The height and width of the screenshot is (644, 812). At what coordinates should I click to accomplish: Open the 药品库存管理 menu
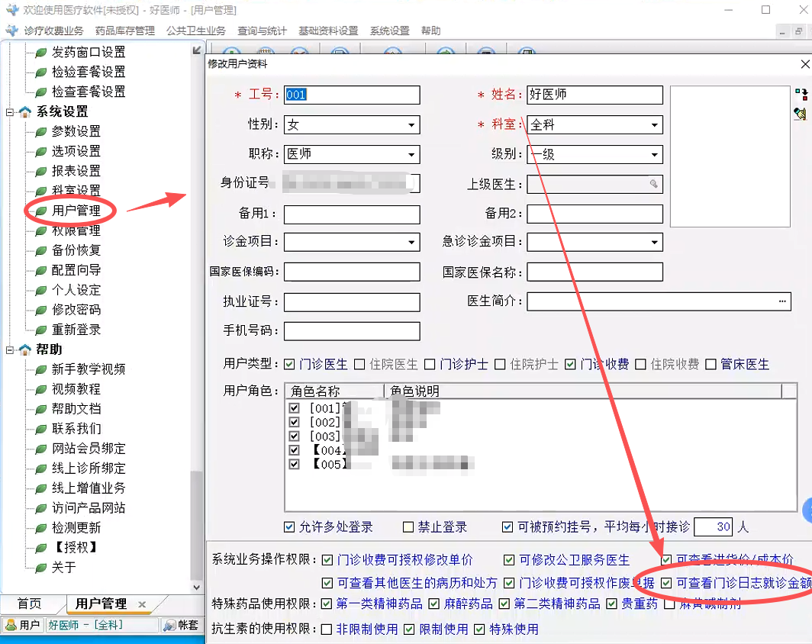[124, 31]
